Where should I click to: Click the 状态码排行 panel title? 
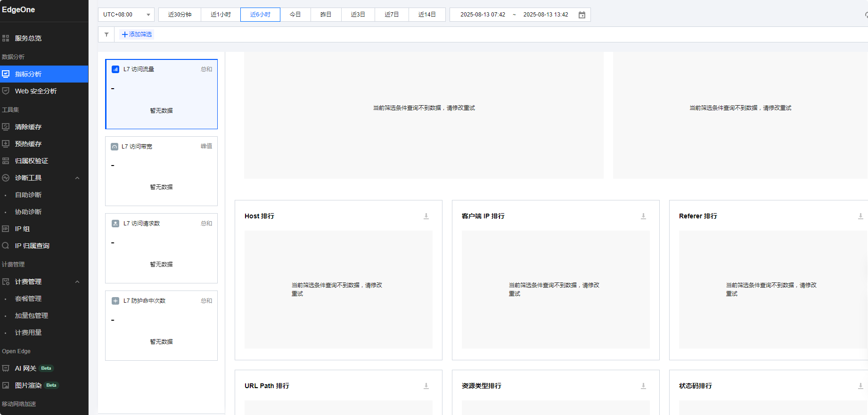point(696,386)
